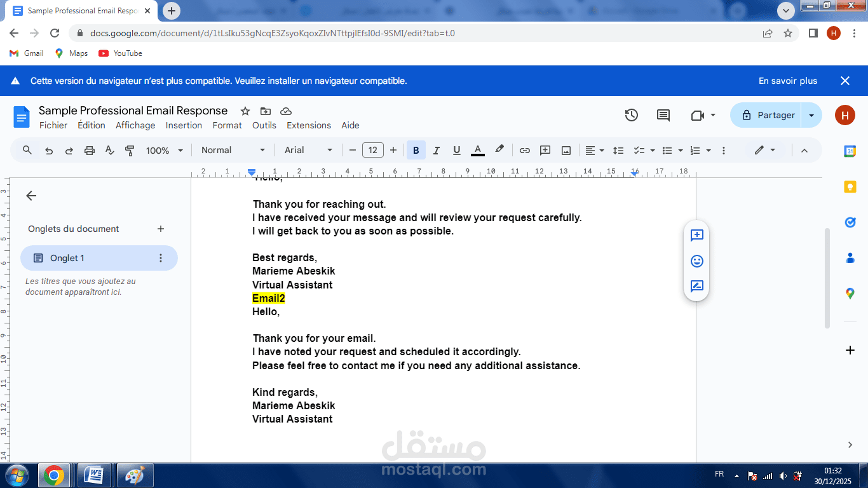Open the Fichier menu

[x=53, y=125]
